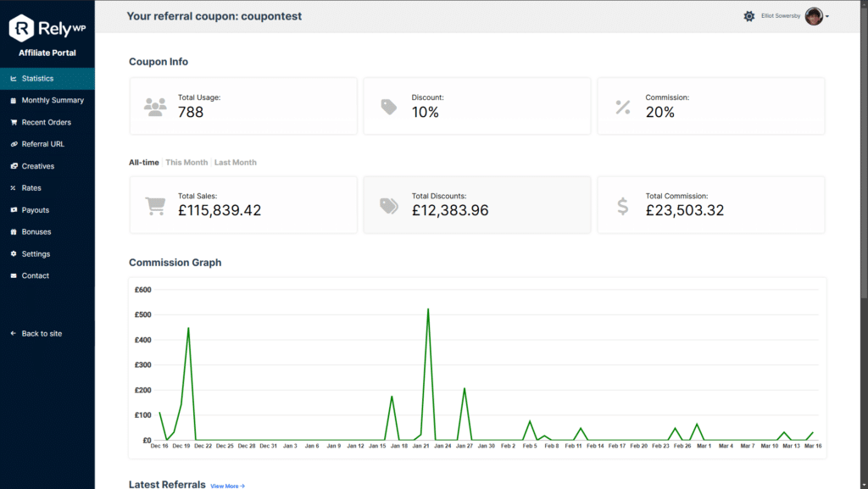Click the referral coupon coupontest title
The height and width of the screenshot is (489, 868).
pyautogui.click(x=214, y=16)
